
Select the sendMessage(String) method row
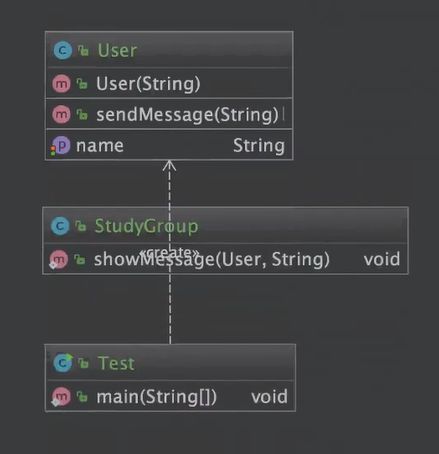(x=169, y=114)
